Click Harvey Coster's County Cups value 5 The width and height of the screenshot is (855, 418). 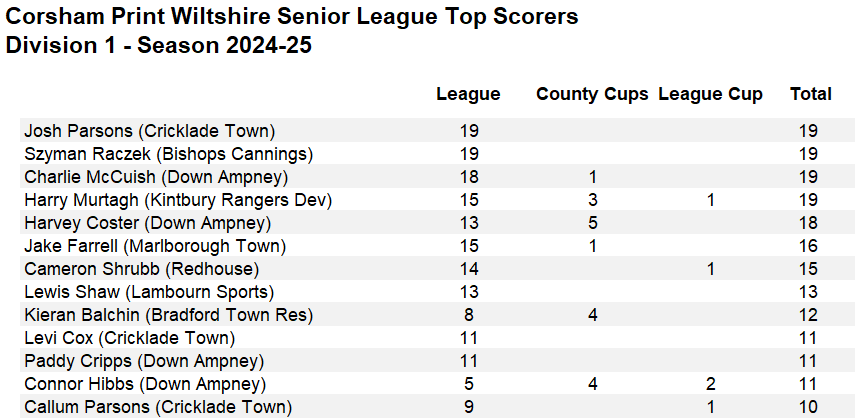pyautogui.click(x=593, y=223)
